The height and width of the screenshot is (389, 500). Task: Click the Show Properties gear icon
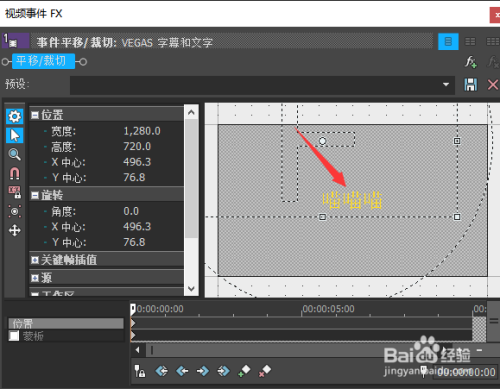(14, 116)
